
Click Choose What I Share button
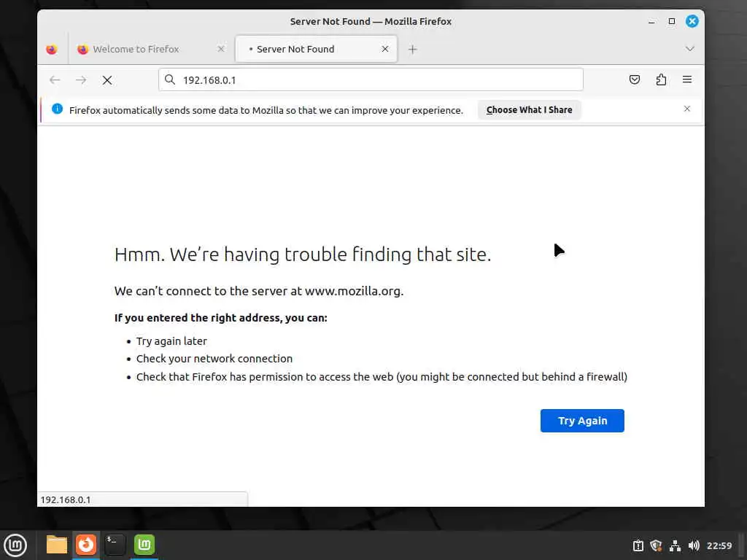pyautogui.click(x=529, y=110)
